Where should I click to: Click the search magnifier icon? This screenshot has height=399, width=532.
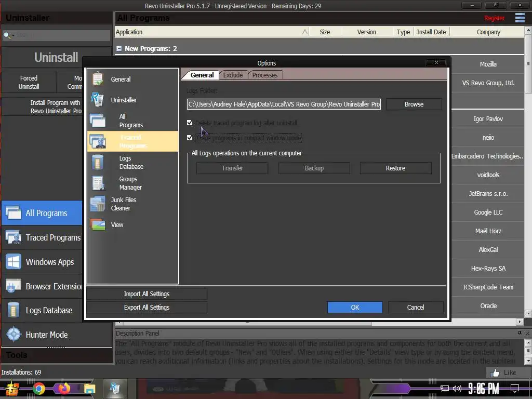(x=7, y=35)
